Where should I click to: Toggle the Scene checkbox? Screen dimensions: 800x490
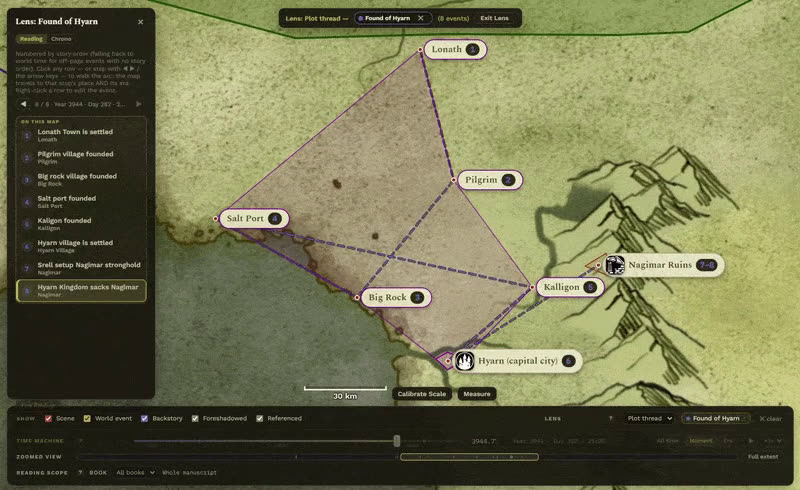pos(48,419)
